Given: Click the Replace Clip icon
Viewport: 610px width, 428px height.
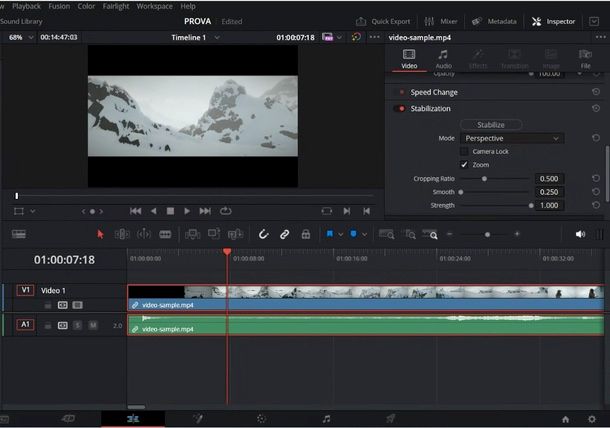Looking at the screenshot, I should pyautogui.click(x=235, y=234).
